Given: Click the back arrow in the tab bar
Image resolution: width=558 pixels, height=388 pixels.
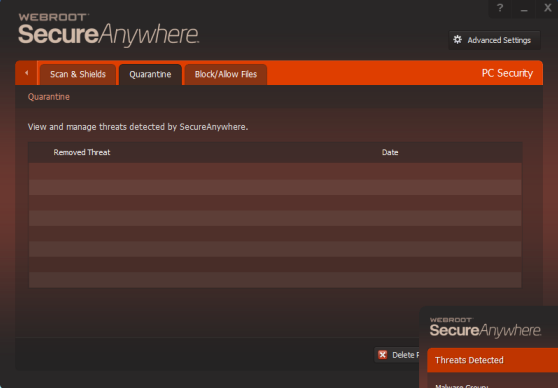Looking at the screenshot, I should coord(26,73).
